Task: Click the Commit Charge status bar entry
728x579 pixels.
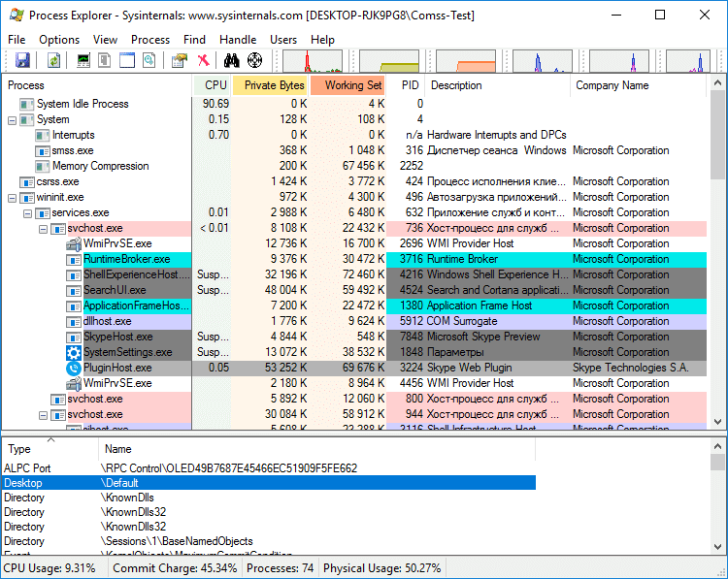Action: [x=175, y=568]
